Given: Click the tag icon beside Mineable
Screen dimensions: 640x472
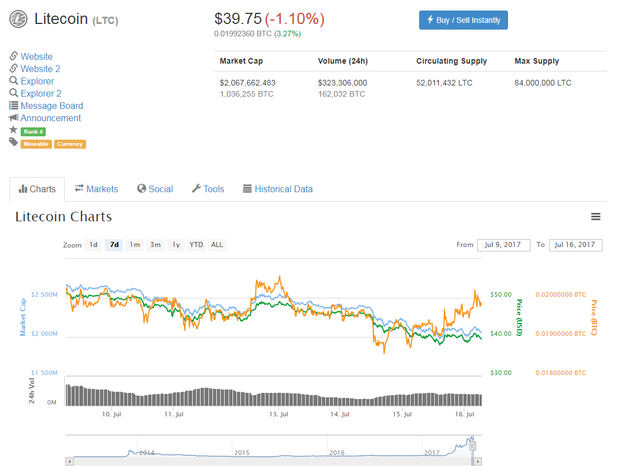Looking at the screenshot, I should pos(13,142).
